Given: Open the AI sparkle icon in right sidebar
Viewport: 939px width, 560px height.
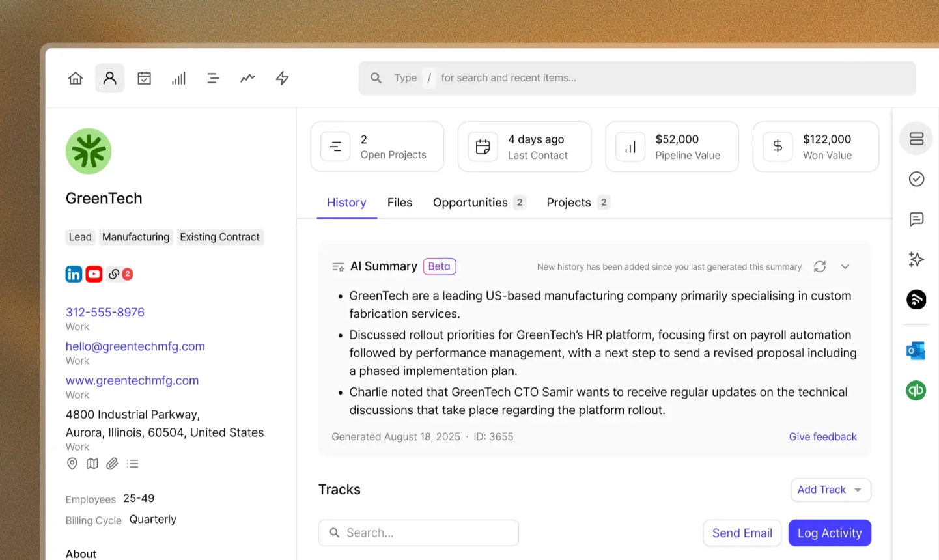Looking at the screenshot, I should click(x=916, y=260).
